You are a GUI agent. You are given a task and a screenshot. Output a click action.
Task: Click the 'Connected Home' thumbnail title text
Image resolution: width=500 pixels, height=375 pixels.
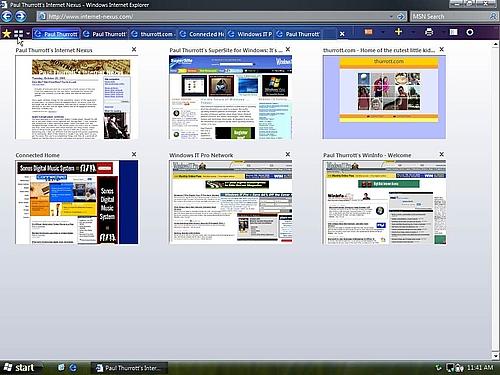point(38,155)
